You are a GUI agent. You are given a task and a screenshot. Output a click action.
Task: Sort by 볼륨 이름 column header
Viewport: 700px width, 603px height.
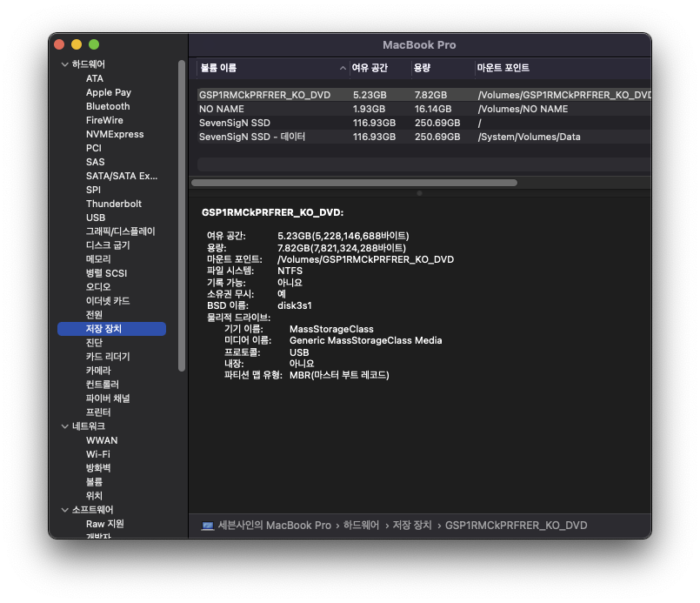[x=219, y=68]
